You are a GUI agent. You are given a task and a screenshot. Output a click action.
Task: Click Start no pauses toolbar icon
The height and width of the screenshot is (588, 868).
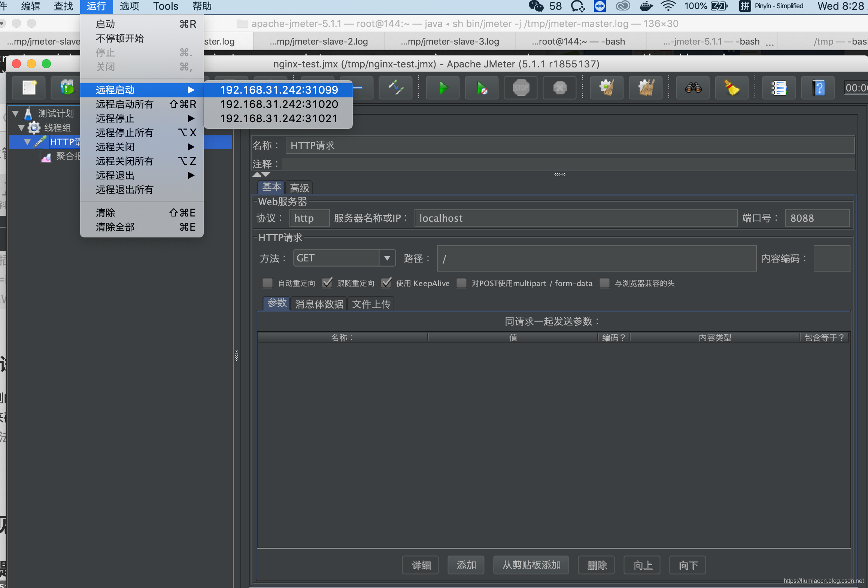pos(482,88)
